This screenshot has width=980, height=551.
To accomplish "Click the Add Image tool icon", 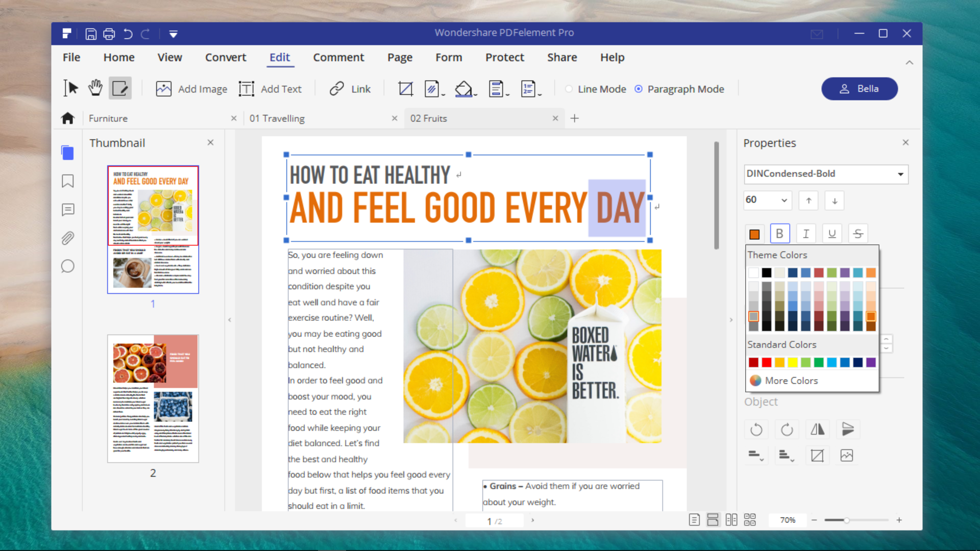I will click(163, 89).
